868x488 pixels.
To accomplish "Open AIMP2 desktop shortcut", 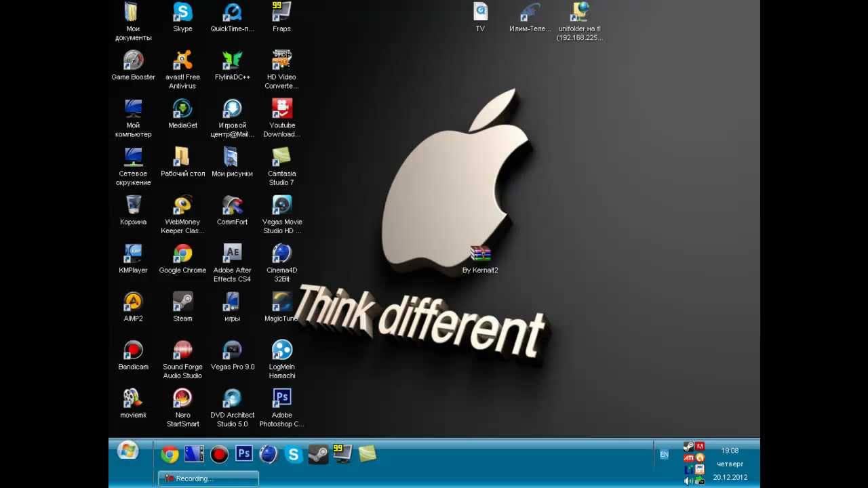I will click(x=133, y=306).
